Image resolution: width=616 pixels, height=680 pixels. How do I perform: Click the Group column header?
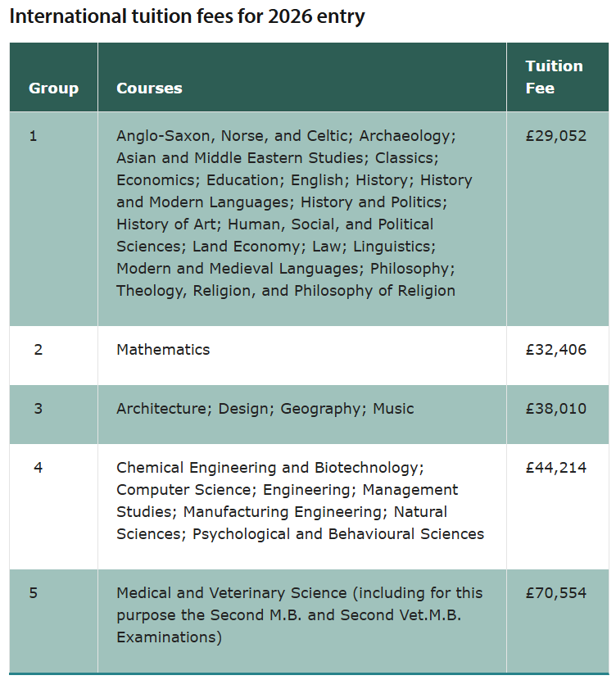54,88
